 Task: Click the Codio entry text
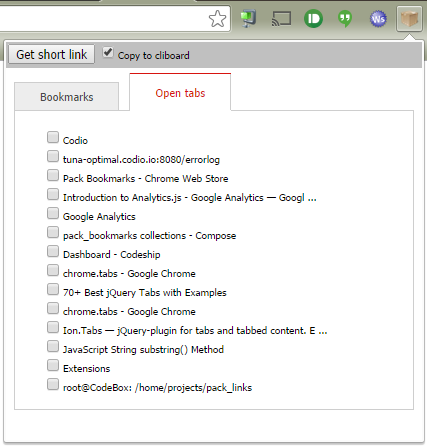pos(75,140)
